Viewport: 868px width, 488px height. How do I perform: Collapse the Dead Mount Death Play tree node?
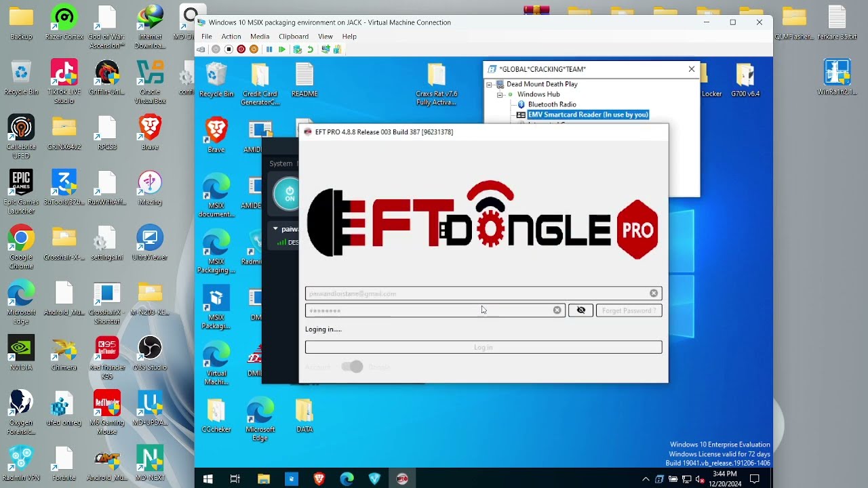pyautogui.click(x=489, y=85)
